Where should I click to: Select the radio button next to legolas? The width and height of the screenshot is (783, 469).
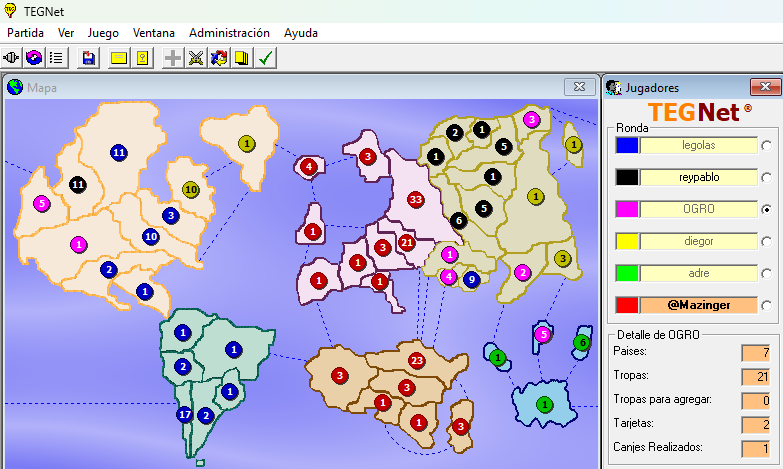click(x=767, y=146)
